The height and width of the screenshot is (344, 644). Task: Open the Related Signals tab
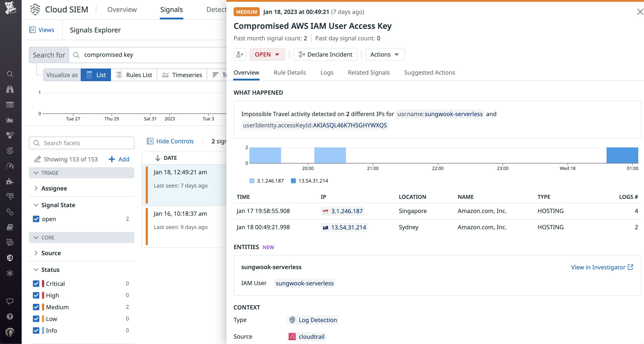[x=368, y=73]
